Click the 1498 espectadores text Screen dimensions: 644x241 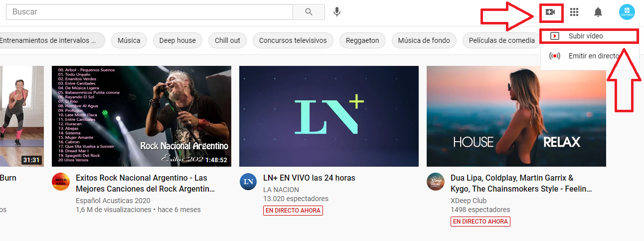coord(481,210)
